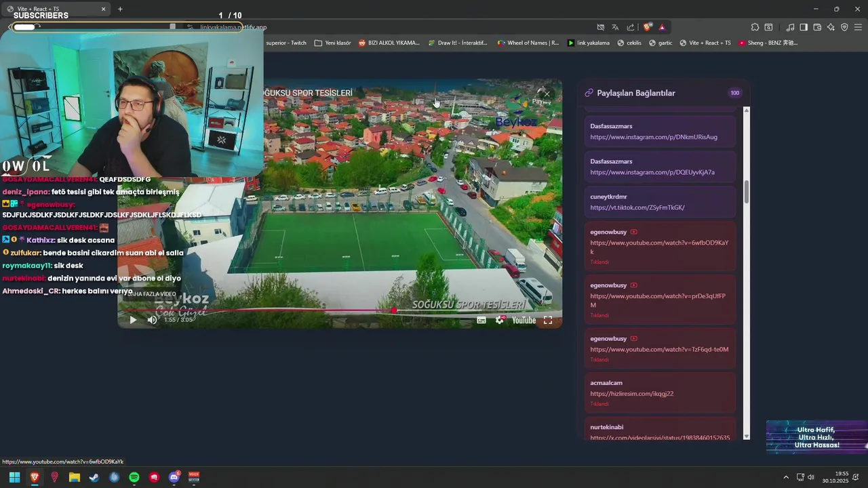Screen dimensions: 868x488
Task: Click the Ultra Hafif ad banner
Action: pos(817,437)
